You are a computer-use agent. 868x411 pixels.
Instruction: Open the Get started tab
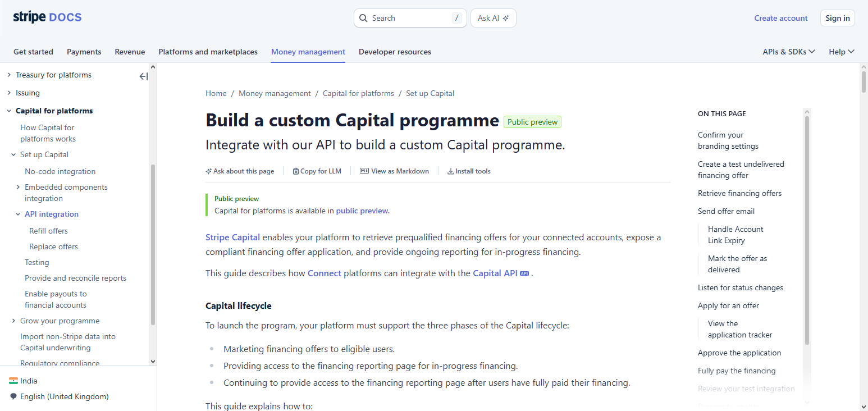tap(33, 52)
